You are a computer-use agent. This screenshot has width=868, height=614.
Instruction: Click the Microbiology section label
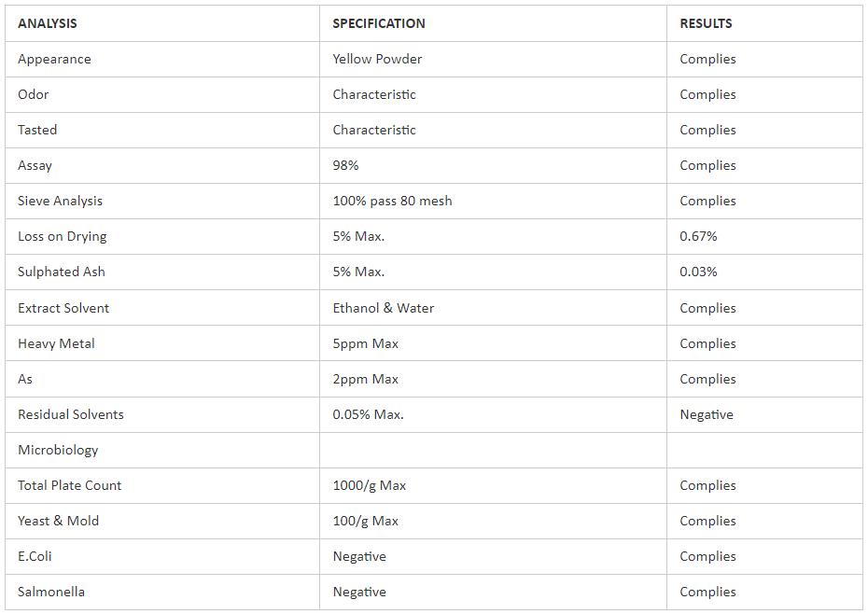click(58, 450)
